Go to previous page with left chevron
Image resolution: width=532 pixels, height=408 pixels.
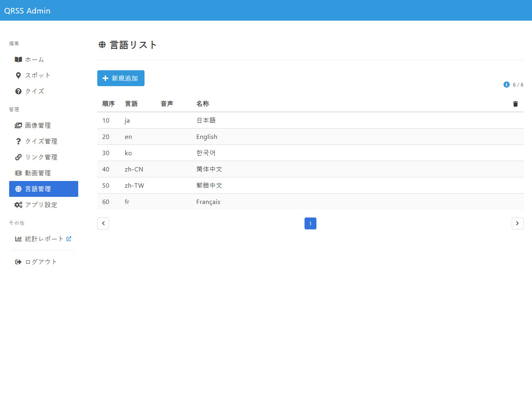103,223
